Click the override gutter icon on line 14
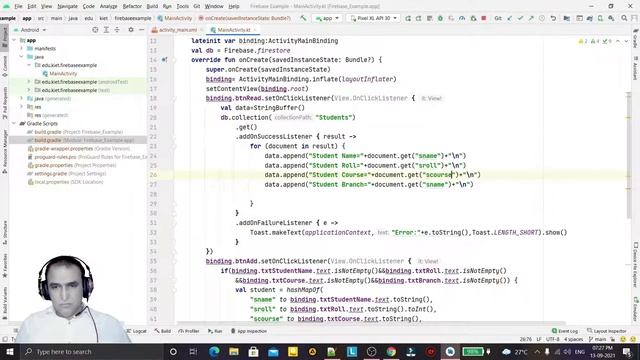 click(164, 60)
